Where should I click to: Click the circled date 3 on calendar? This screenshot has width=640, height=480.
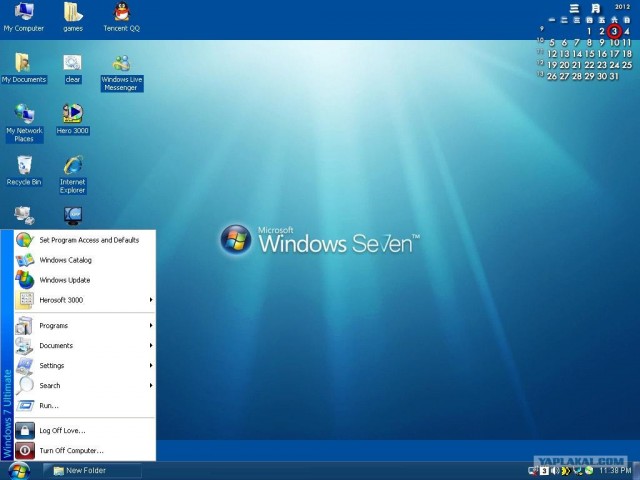pyautogui.click(x=614, y=31)
